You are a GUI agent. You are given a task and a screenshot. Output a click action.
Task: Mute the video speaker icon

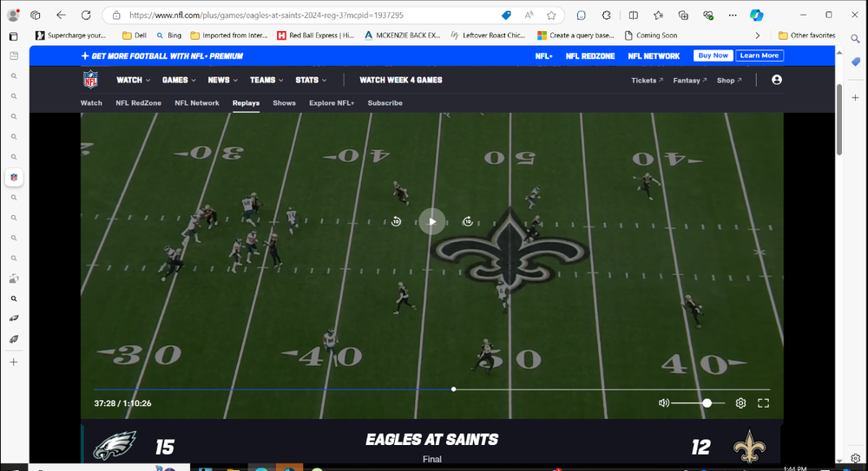coord(664,403)
